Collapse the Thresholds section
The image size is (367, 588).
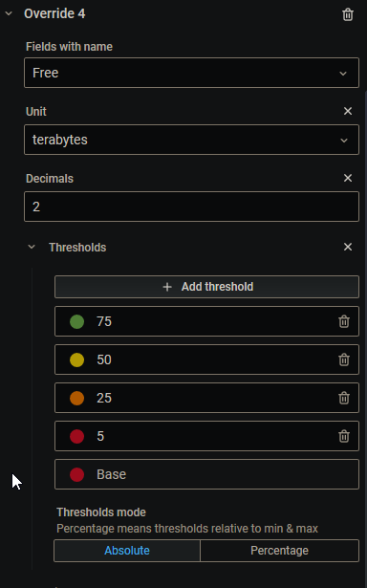pos(32,247)
